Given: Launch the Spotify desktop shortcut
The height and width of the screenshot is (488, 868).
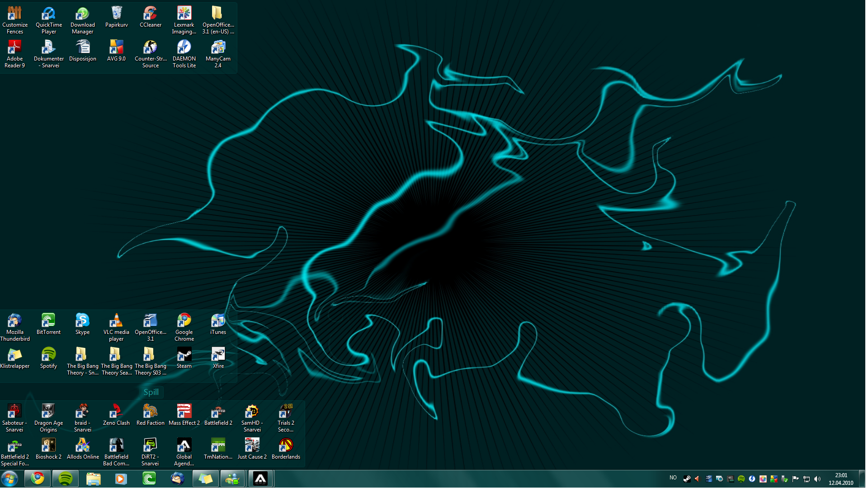Looking at the screenshot, I should pyautogui.click(x=48, y=358).
